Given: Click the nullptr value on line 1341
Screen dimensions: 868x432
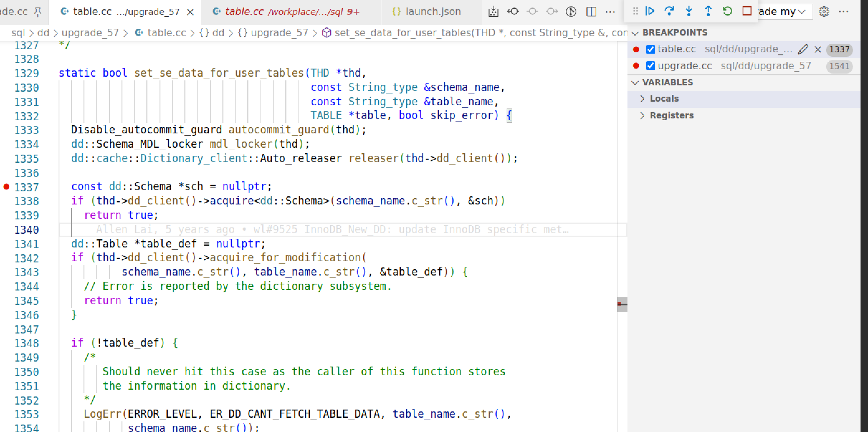Looking at the screenshot, I should [x=238, y=244].
